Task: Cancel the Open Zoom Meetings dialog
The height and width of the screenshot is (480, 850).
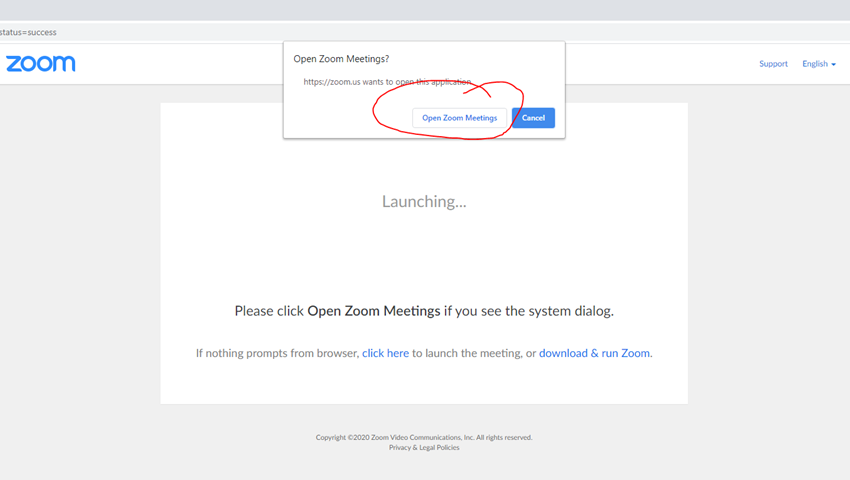Action: pyautogui.click(x=533, y=118)
